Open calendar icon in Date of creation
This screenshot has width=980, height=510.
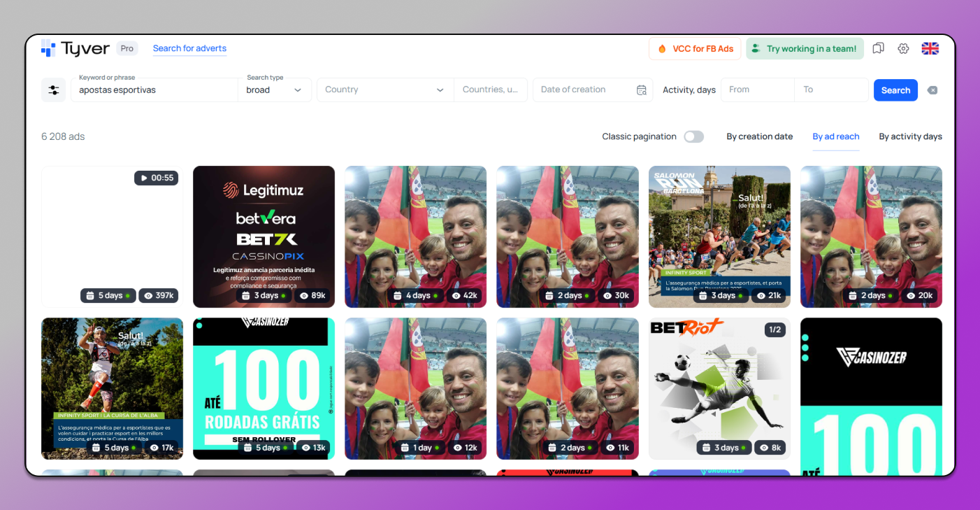point(641,90)
